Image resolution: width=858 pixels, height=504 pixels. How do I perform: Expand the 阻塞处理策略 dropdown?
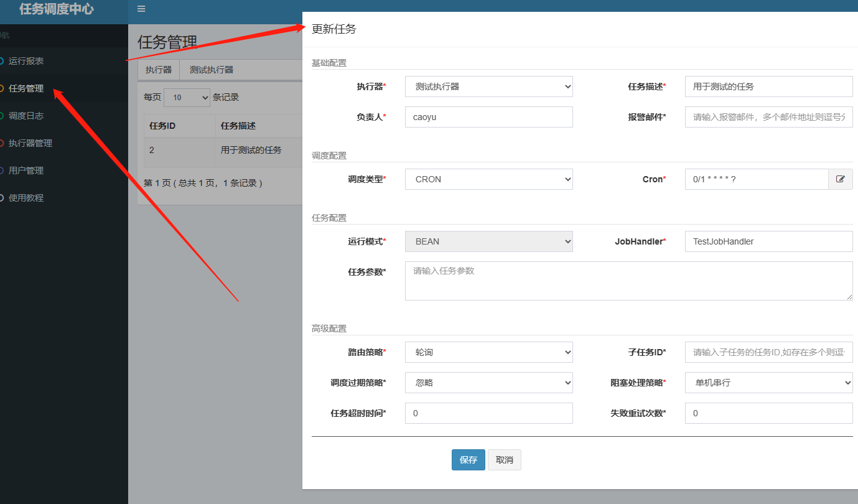768,383
